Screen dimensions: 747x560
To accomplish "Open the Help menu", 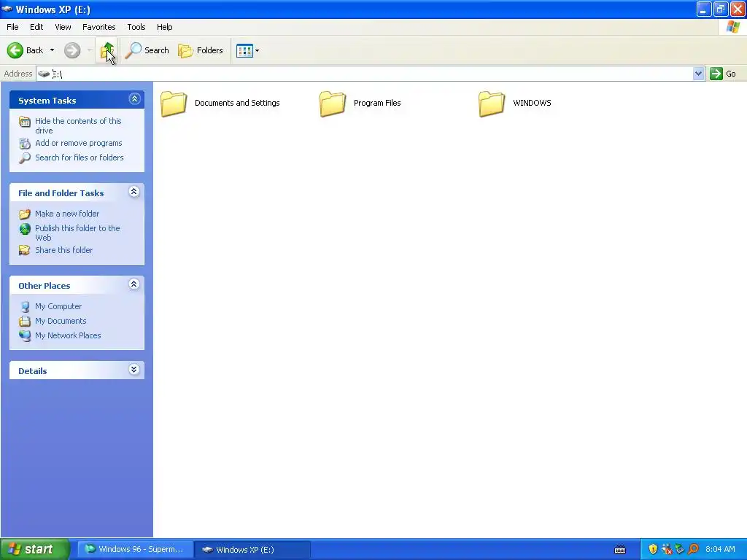I will (x=164, y=27).
